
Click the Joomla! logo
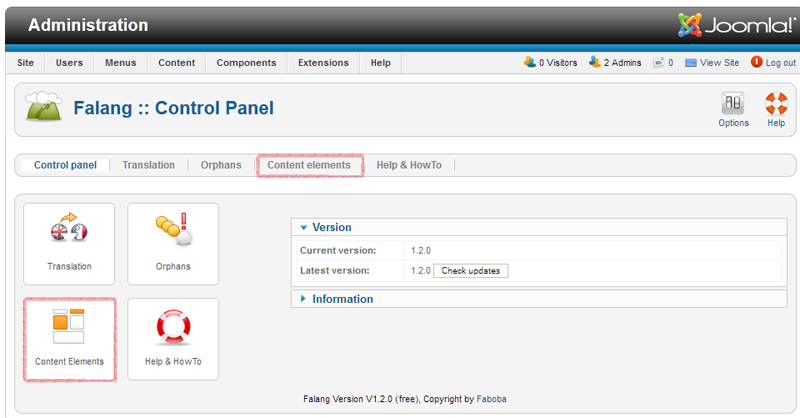pyautogui.click(x=736, y=25)
